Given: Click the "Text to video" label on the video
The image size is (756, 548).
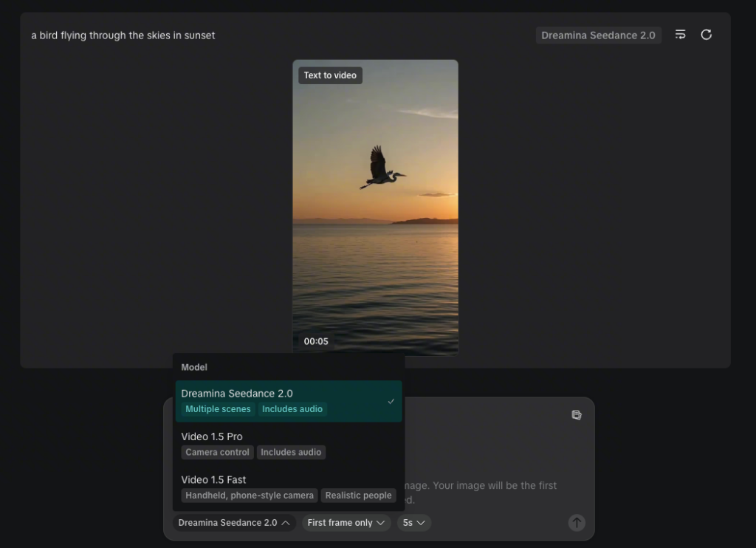Looking at the screenshot, I should click(x=330, y=75).
